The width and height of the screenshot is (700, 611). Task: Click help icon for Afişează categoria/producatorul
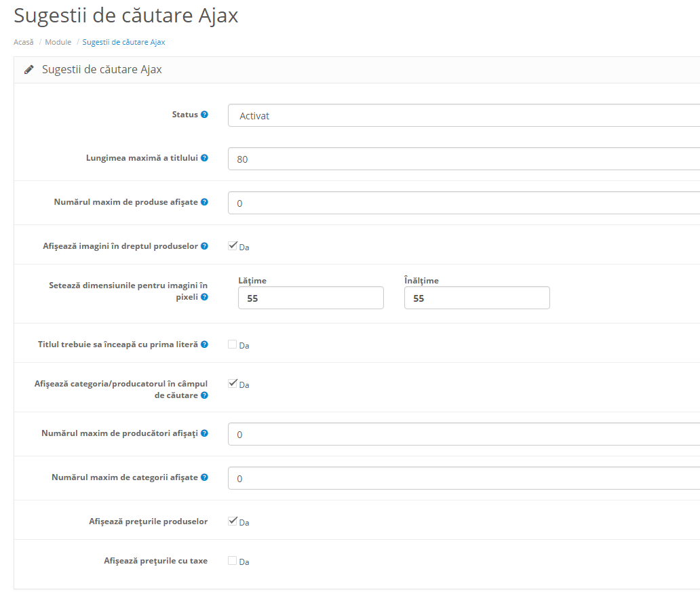coord(204,395)
